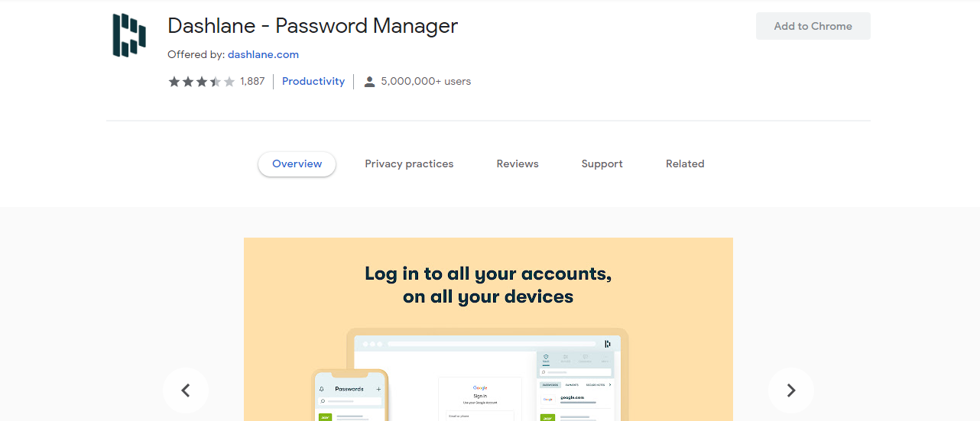The width and height of the screenshot is (980, 421).
Task: Go to the next screenshot with the right arrow
Action: click(x=791, y=390)
